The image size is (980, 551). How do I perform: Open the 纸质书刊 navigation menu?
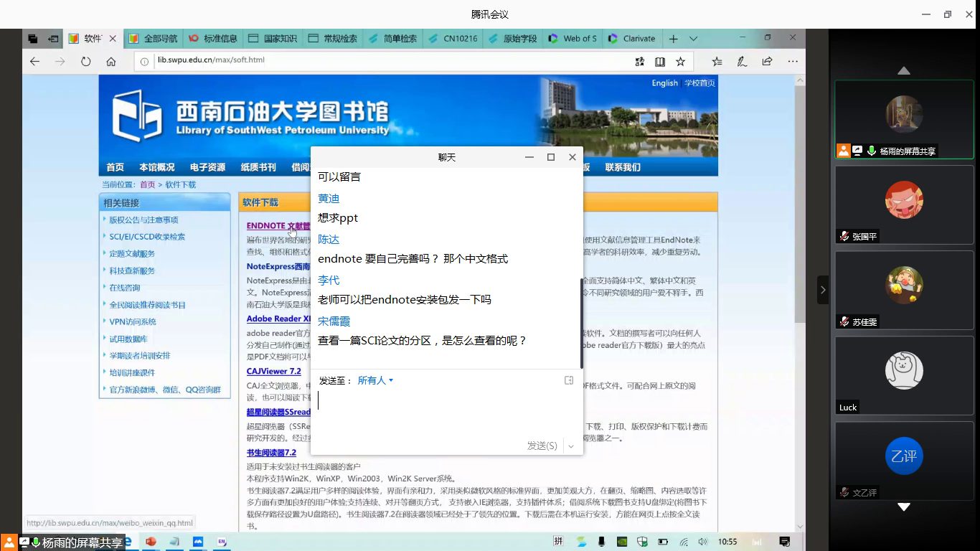pos(258,167)
